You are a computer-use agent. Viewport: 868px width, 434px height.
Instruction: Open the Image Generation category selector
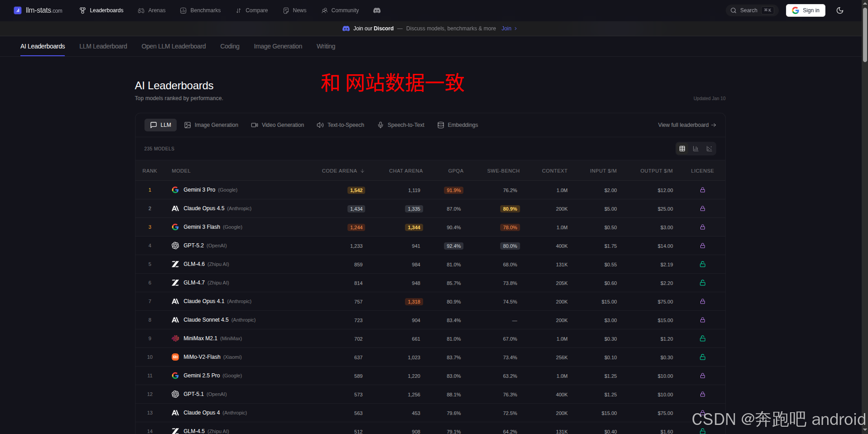click(x=211, y=125)
